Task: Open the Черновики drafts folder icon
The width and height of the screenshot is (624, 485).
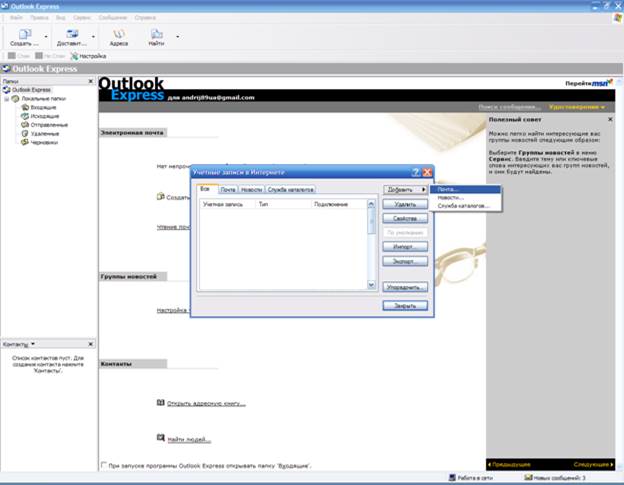Action: click(x=25, y=142)
